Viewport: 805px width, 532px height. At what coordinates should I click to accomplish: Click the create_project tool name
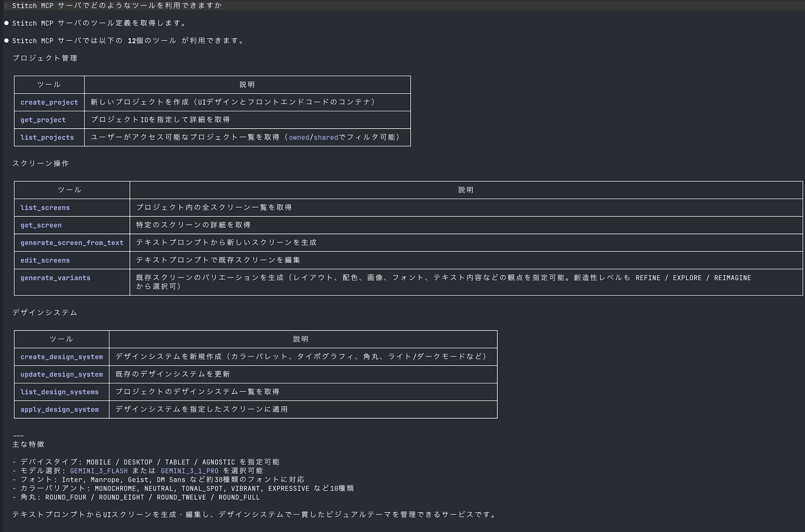click(x=49, y=102)
